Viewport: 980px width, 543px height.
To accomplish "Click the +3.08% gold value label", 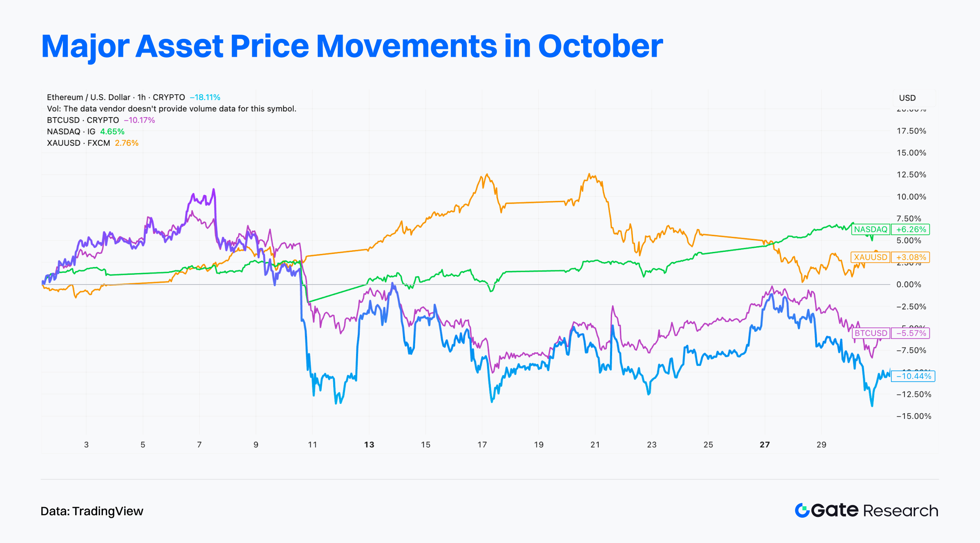I will point(911,257).
